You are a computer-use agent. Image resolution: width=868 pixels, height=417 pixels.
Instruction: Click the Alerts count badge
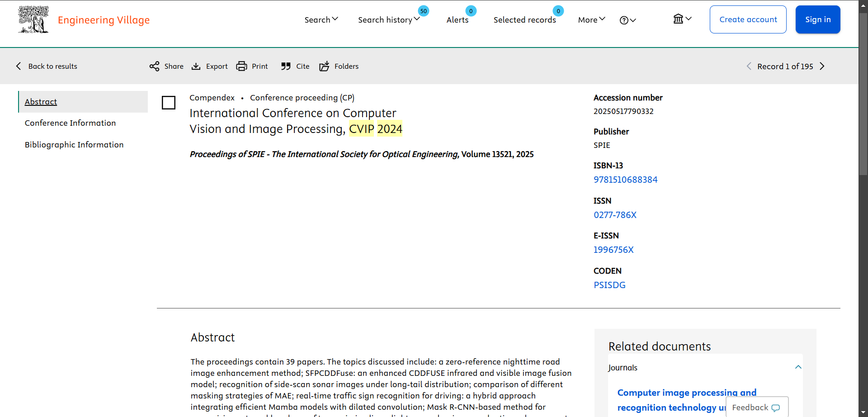471,11
